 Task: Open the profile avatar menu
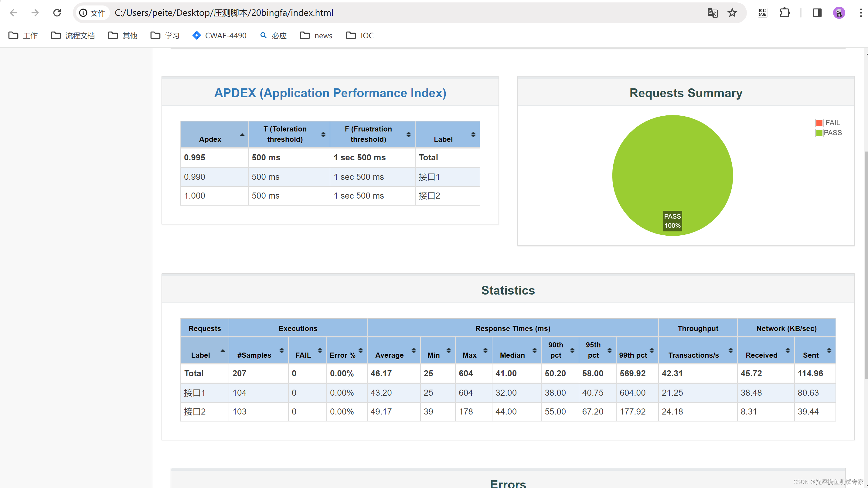(x=839, y=13)
